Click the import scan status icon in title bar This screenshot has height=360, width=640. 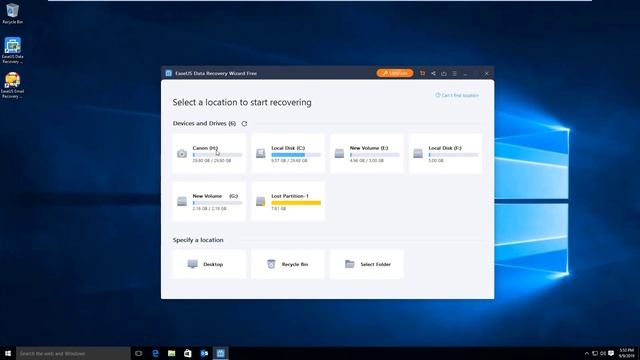click(x=444, y=73)
